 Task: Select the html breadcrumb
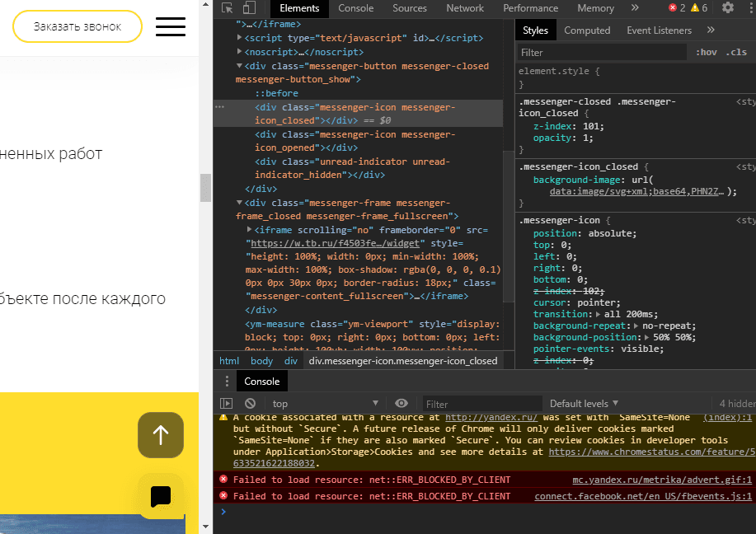point(229,361)
